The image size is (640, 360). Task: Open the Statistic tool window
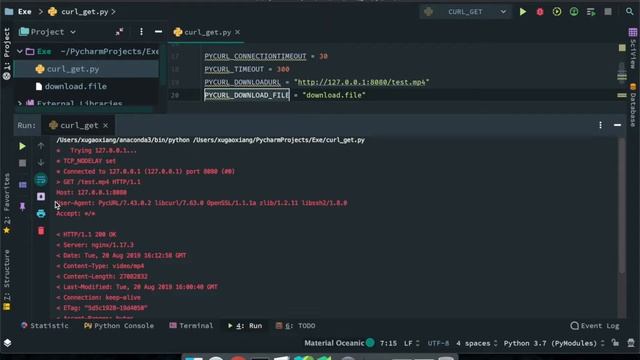pos(44,326)
